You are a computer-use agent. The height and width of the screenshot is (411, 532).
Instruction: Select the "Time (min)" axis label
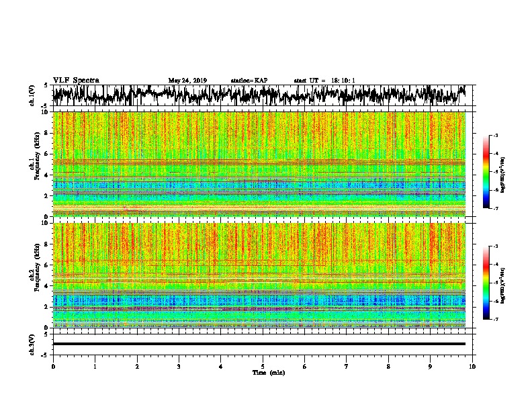(x=269, y=373)
